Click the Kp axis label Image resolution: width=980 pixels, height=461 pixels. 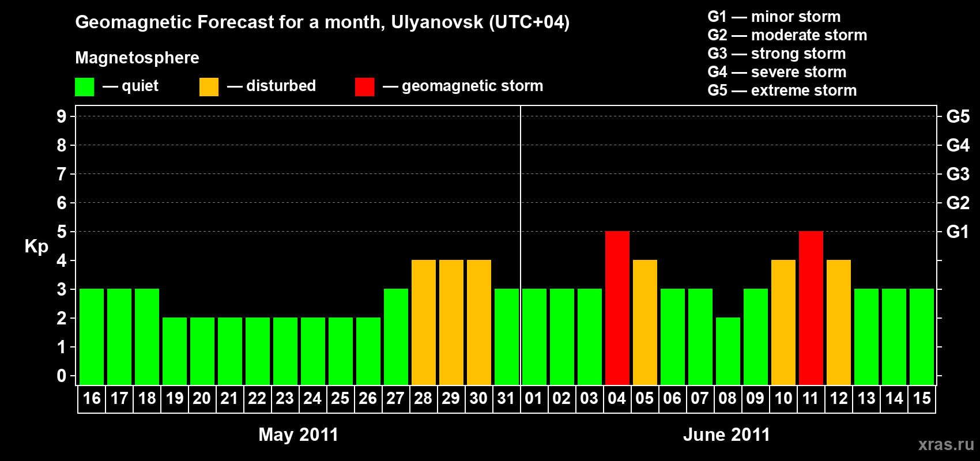[x=36, y=247]
